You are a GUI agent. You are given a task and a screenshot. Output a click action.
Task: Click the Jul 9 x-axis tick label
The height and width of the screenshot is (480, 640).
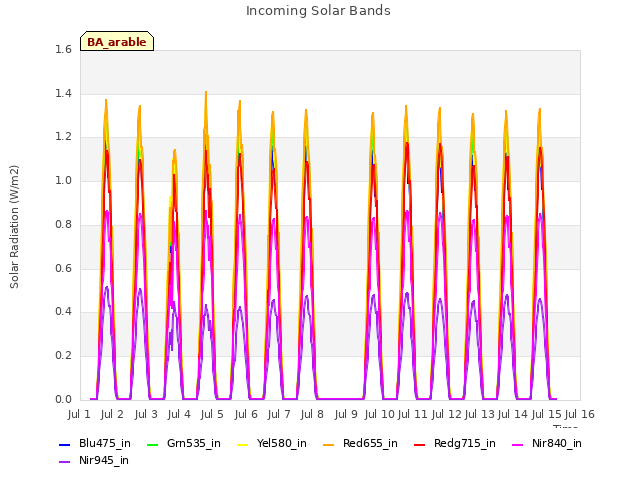[346, 414]
